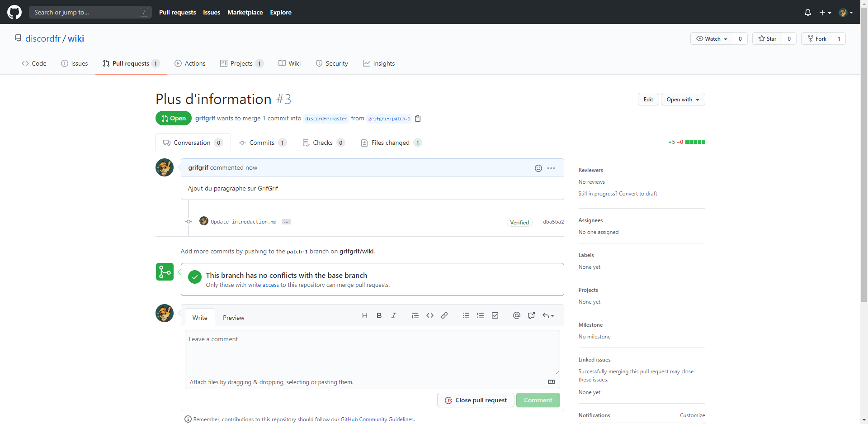Click the commit author avatar

(x=204, y=221)
